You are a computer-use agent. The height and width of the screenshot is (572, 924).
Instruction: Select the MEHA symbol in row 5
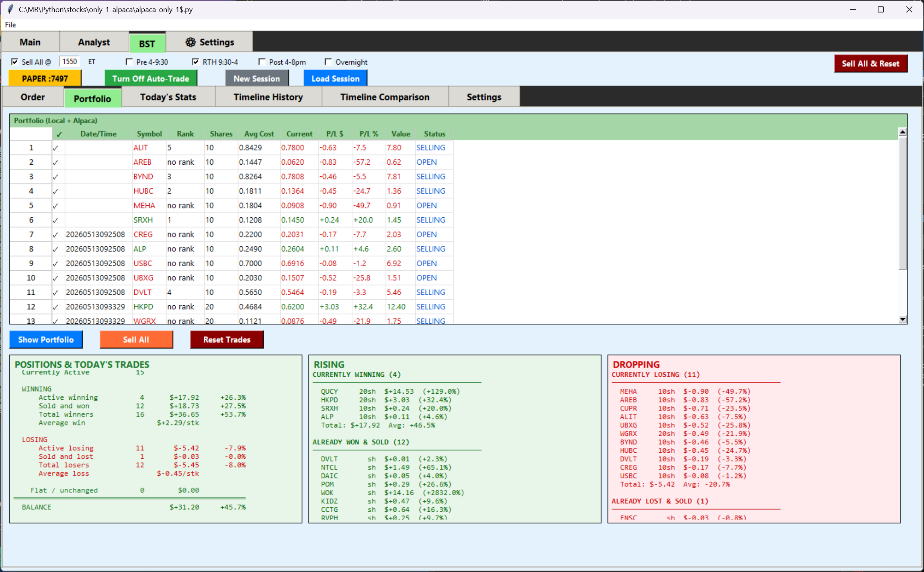(x=144, y=206)
